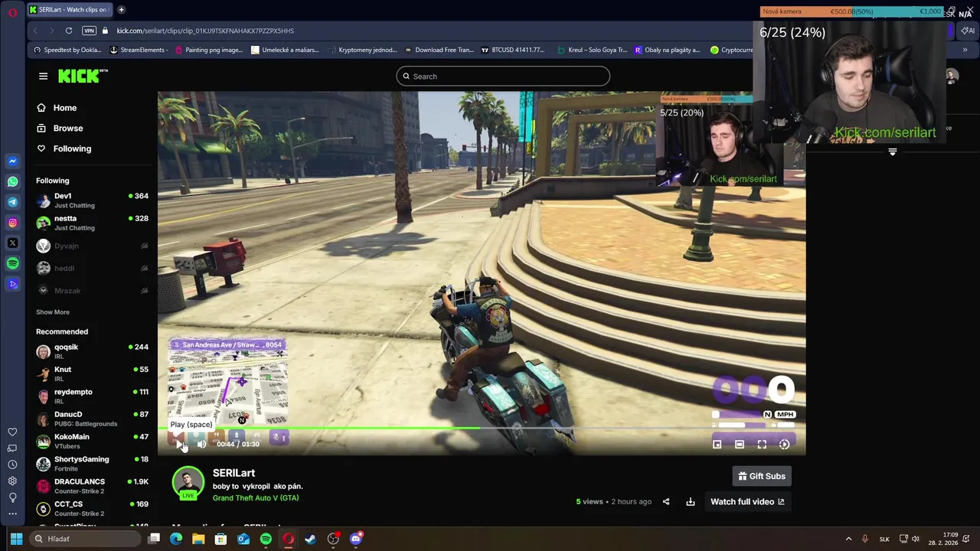Viewport: 980px width, 551px height.
Task: Open Instagram in Opera sidebar
Action: tap(12, 223)
